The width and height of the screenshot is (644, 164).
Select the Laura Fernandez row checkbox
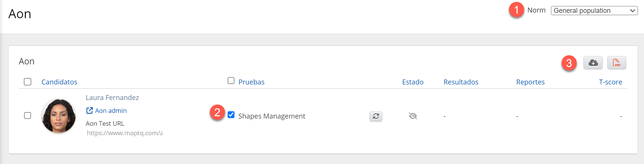click(28, 116)
